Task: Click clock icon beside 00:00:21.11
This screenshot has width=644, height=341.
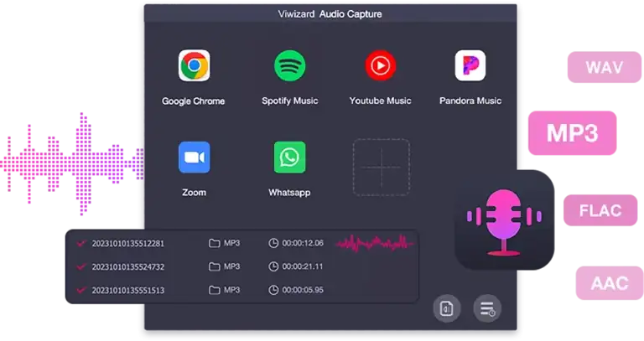Action: point(273,266)
